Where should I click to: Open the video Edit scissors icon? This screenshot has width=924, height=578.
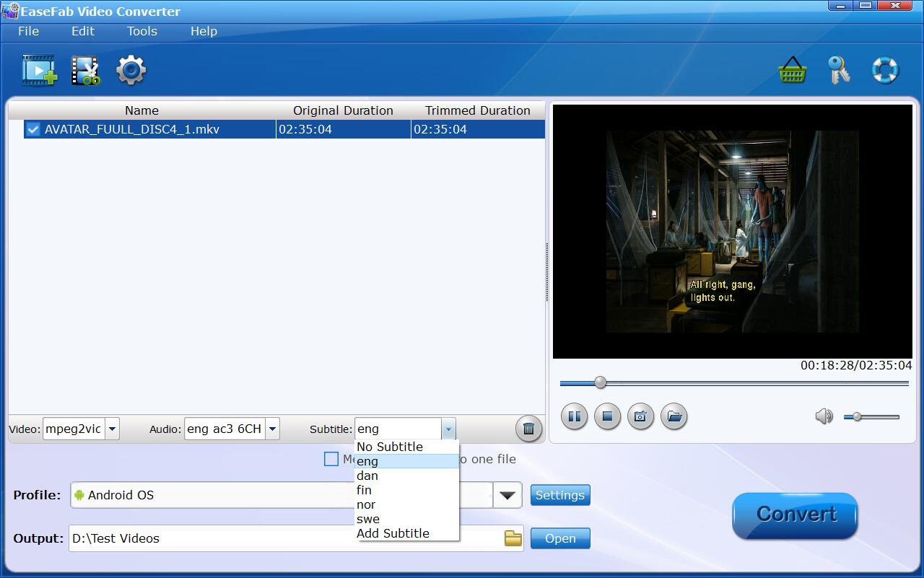click(85, 70)
